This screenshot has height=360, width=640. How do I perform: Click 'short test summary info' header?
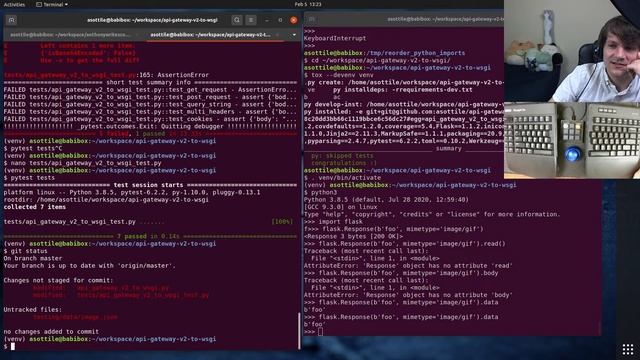pos(149,82)
